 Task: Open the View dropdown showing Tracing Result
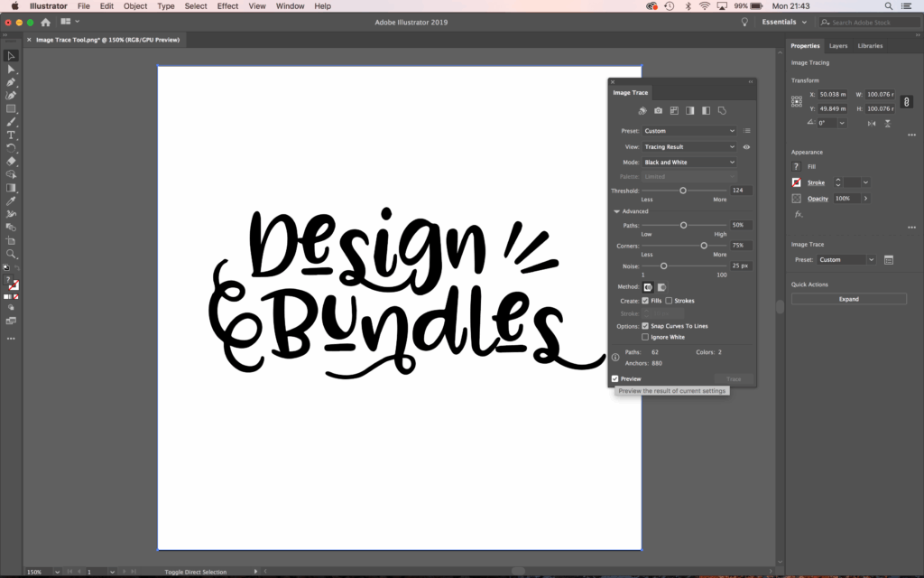point(688,147)
